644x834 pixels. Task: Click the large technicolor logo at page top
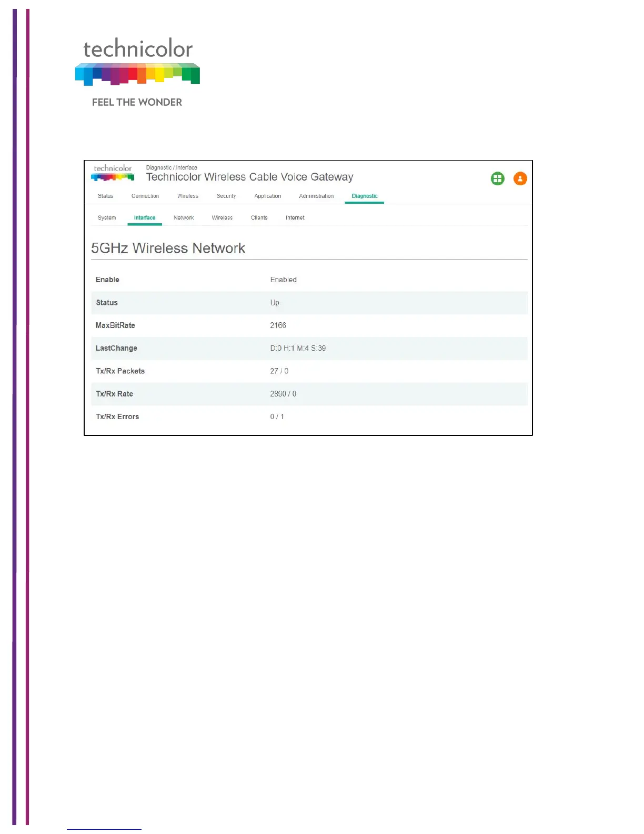137,62
